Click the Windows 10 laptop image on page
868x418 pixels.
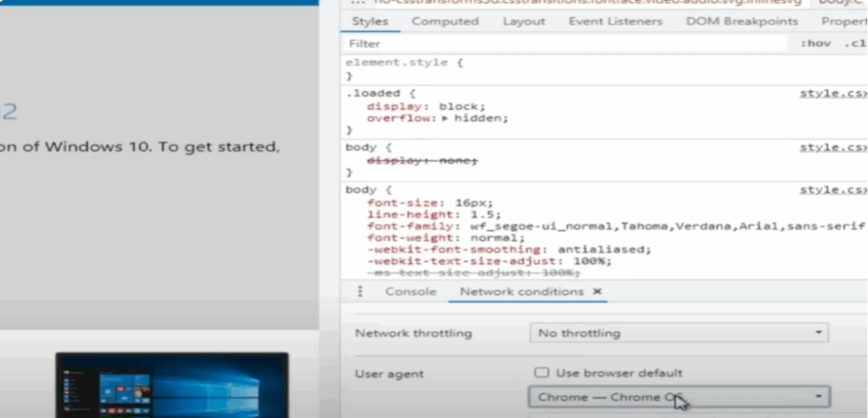(172, 385)
